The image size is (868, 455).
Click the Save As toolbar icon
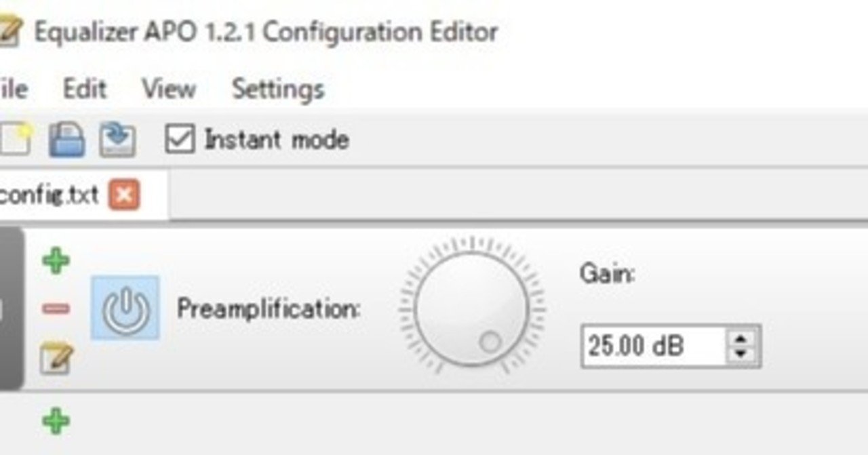(x=117, y=140)
